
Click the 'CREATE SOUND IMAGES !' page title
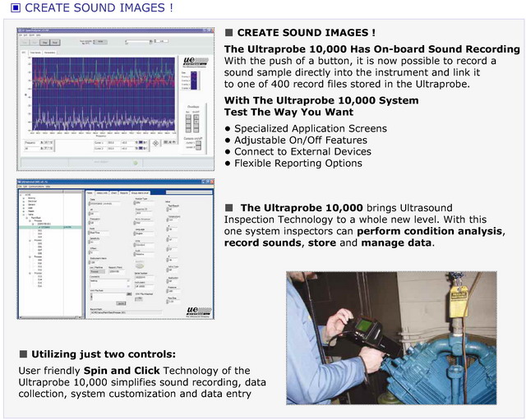[99, 7]
